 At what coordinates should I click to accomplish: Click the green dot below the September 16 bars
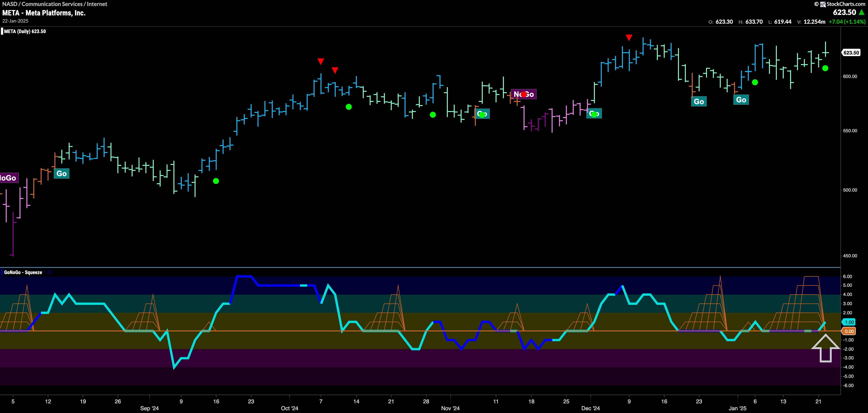216,181
